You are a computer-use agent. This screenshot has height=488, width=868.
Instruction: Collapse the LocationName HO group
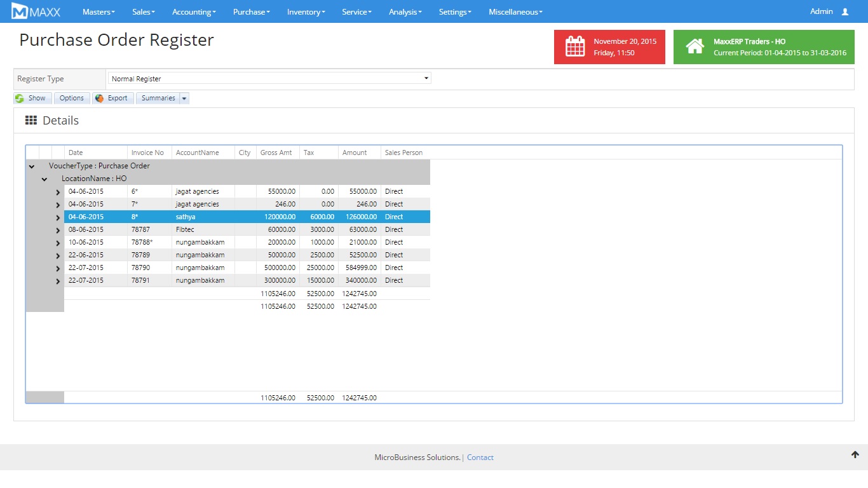(44, 179)
